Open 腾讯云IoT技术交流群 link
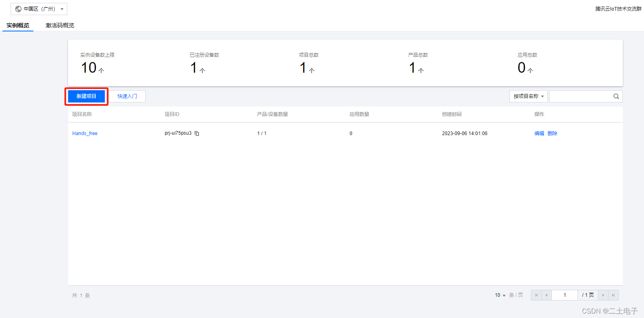Screen dimensions: 644x318 pos(618,9)
